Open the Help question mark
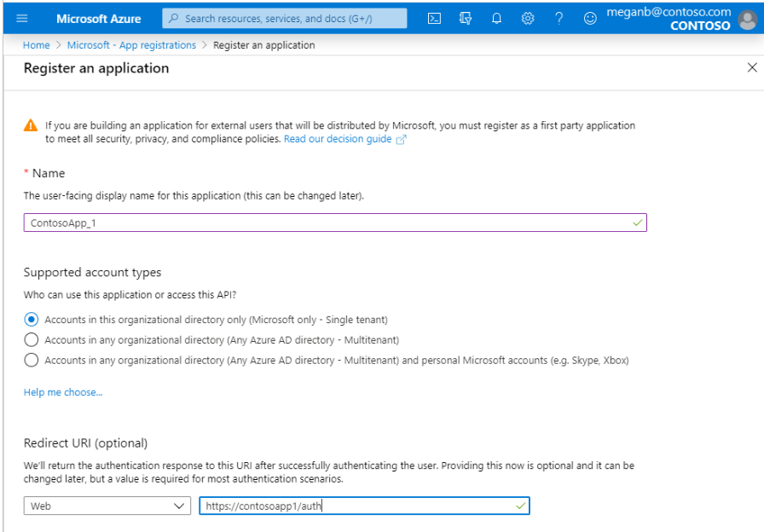The width and height of the screenshot is (764, 532). tap(559, 19)
